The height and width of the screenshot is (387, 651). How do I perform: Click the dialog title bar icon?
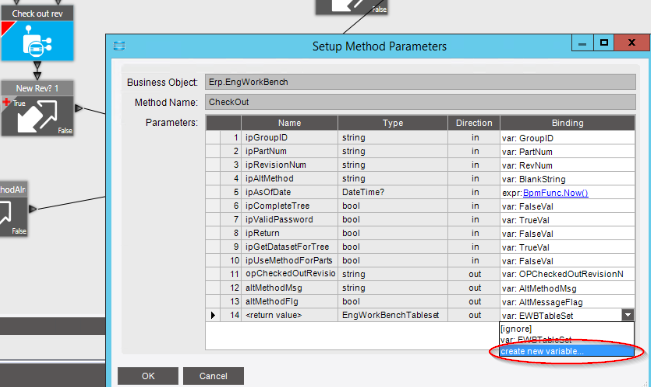(120, 46)
